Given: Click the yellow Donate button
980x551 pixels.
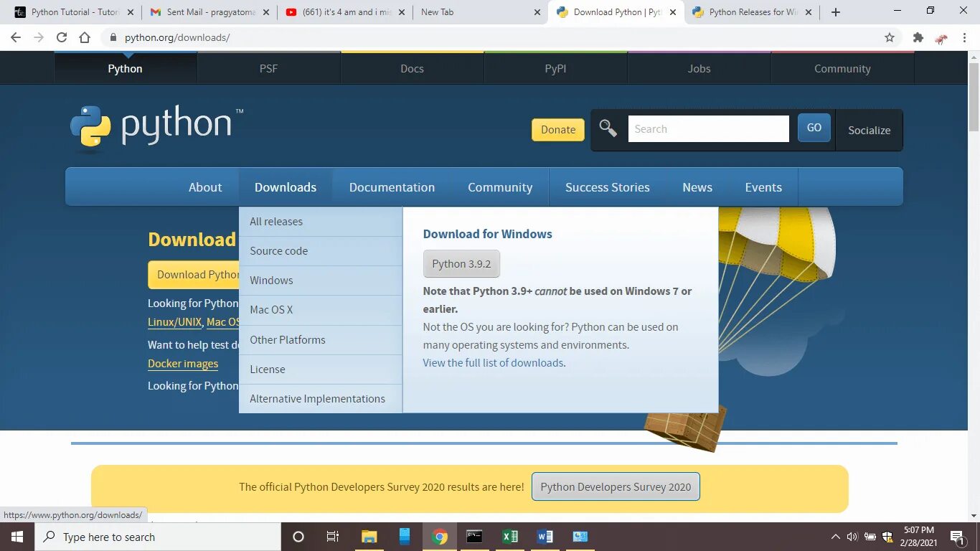Looking at the screenshot, I should 558,130.
